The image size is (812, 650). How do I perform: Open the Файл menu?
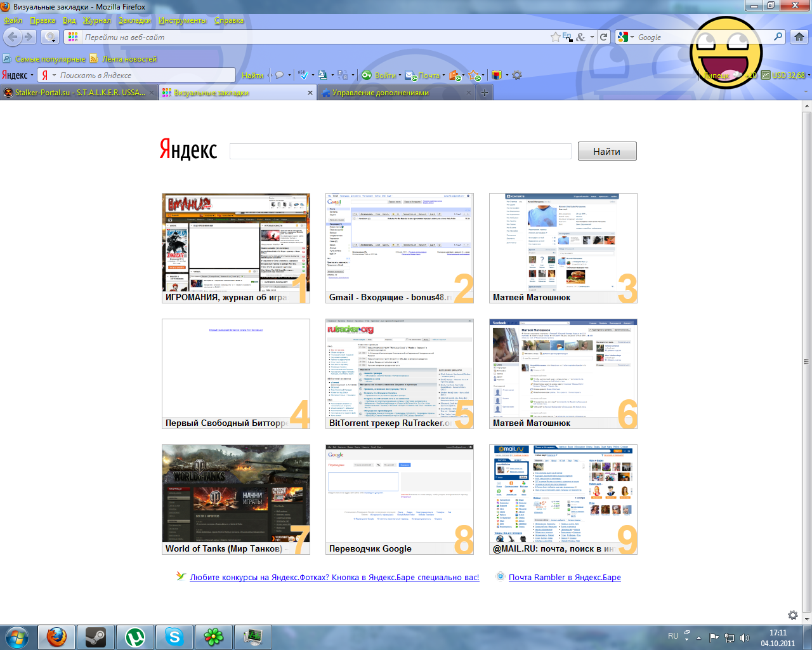(x=13, y=20)
